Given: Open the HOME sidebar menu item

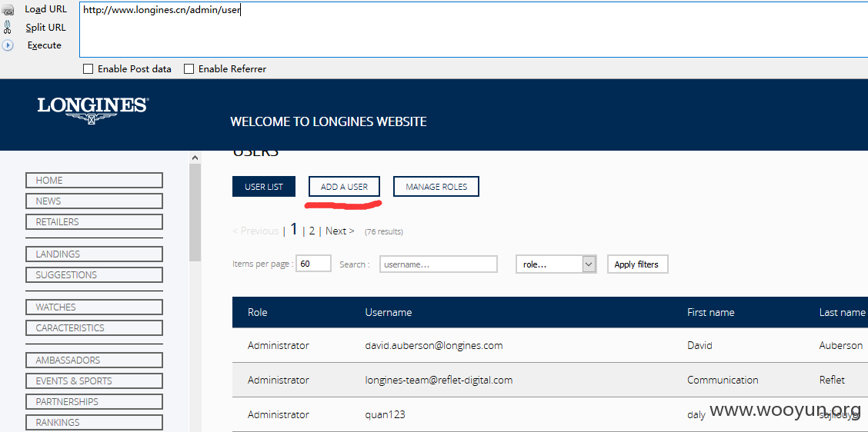Looking at the screenshot, I should (94, 181).
